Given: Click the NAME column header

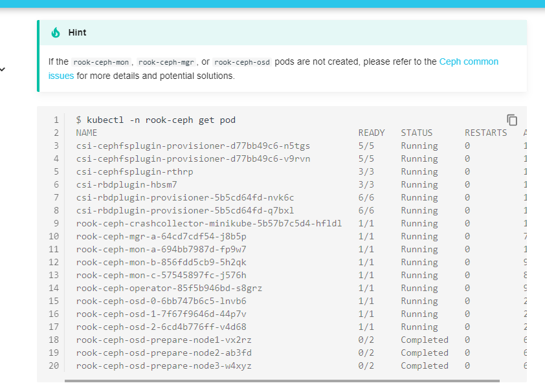Looking at the screenshot, I should point(87,133).
